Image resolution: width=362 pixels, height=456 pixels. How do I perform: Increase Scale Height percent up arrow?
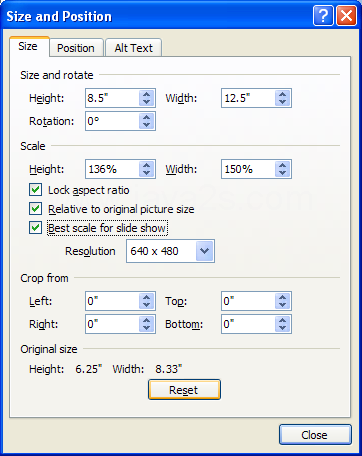point(146,165)
